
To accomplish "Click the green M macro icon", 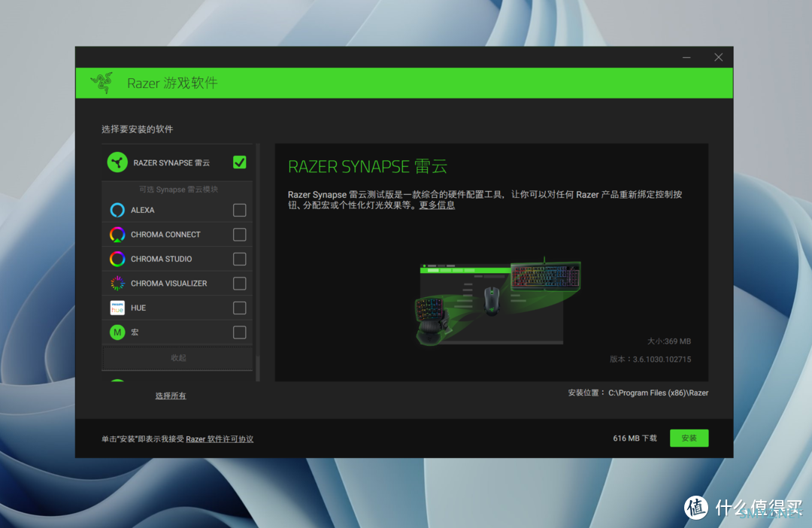I will (117, 332).
